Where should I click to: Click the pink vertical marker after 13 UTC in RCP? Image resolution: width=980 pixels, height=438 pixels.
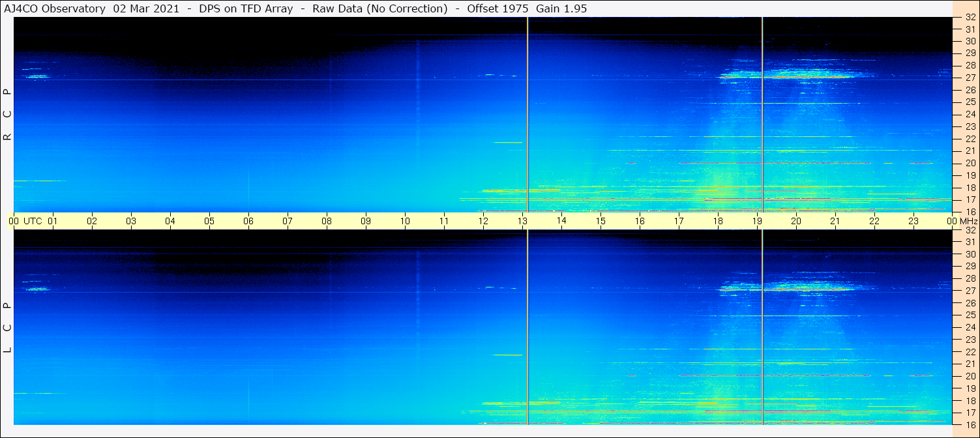(527, 114)
